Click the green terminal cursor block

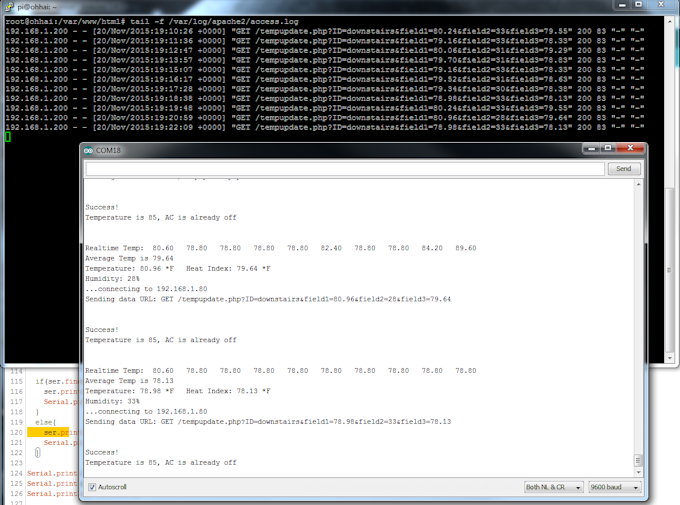coord(8,137)
